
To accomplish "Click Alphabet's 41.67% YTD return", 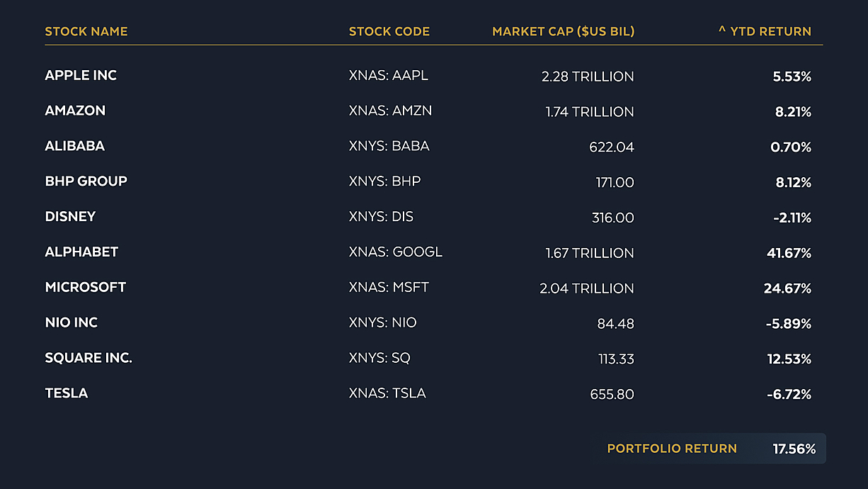I will [x=789, y=253].
